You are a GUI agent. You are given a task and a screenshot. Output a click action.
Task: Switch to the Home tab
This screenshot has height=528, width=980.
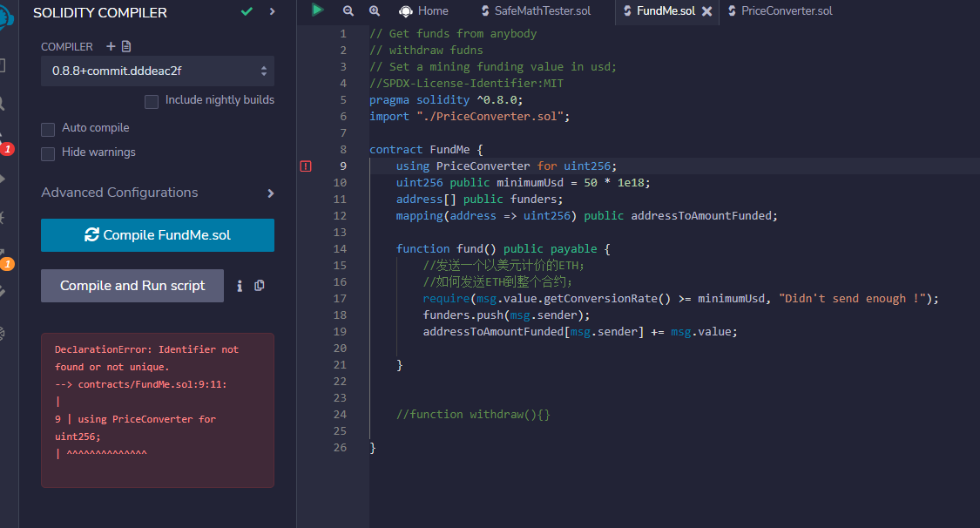(x=423, y=10)
